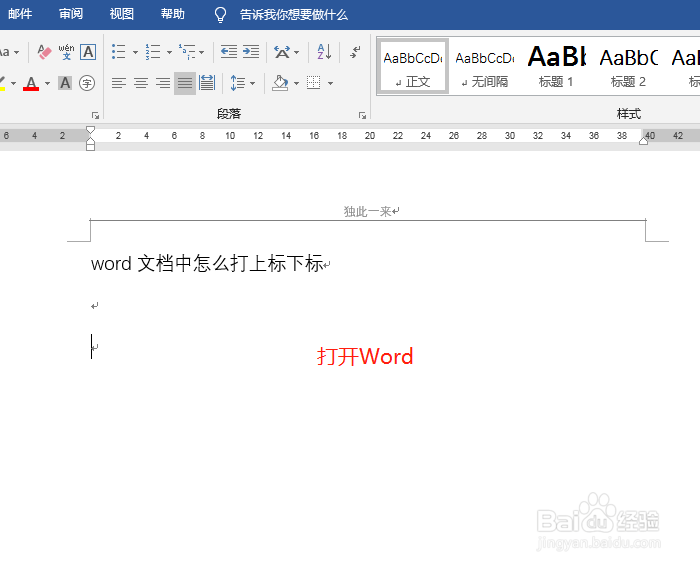
Task: Toggle character shading icon
Action: [65, 83]
